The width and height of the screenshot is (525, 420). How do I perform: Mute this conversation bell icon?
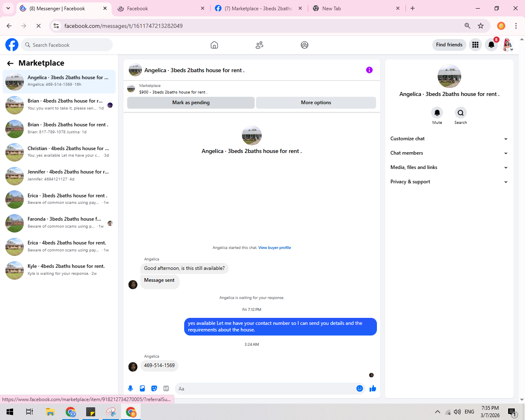[x=437, y=113]
